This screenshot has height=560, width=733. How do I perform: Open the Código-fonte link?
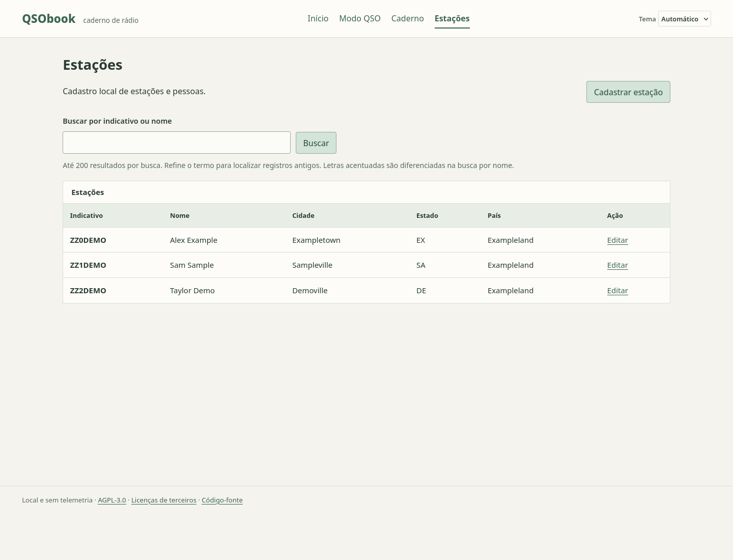(222, 500)
